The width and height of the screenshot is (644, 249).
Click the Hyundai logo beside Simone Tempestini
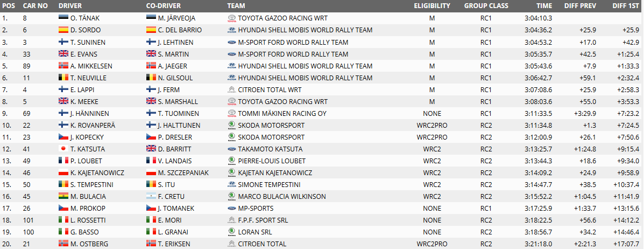pyautogui.click(x=232, y=185)
